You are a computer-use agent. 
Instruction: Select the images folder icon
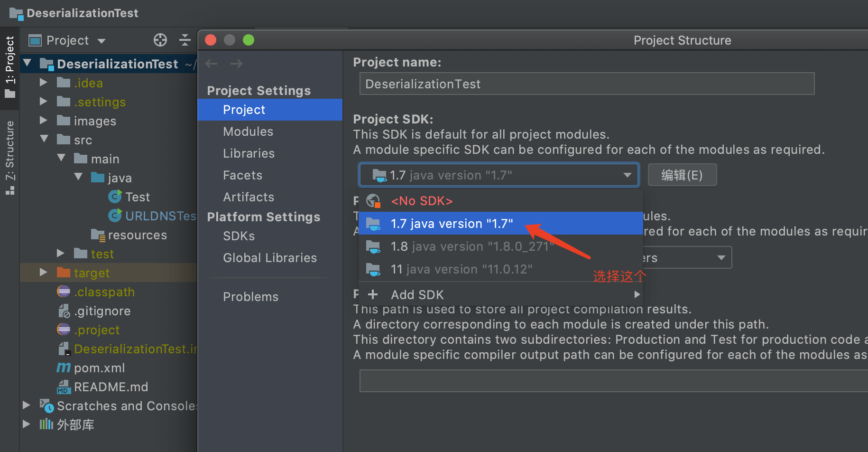64,120
